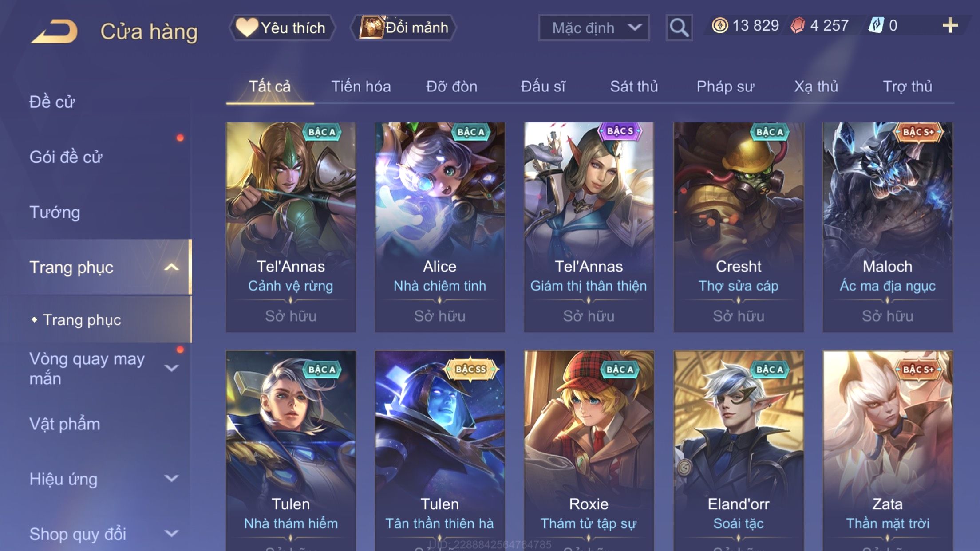The width and height of the screenshot is (980, 551).
Task: Select Maloch Ác ma địa ngục skin card
Action: (888, 227)
